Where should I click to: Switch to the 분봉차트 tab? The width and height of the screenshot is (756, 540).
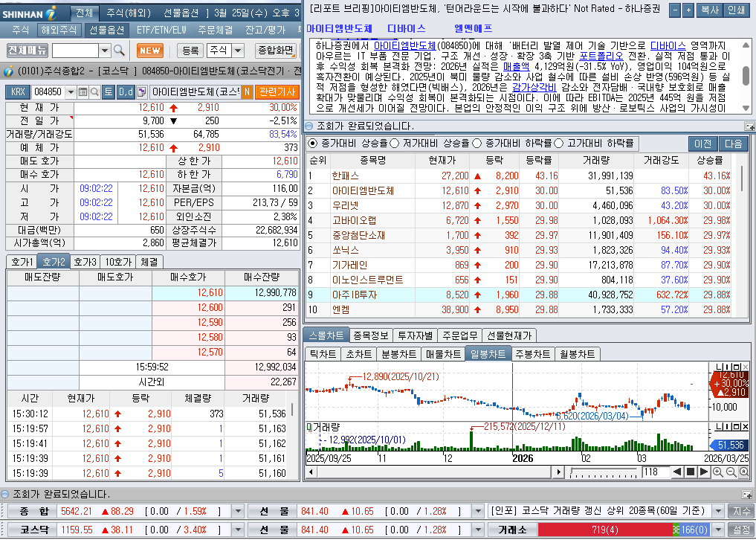click(x=398, y=354)
